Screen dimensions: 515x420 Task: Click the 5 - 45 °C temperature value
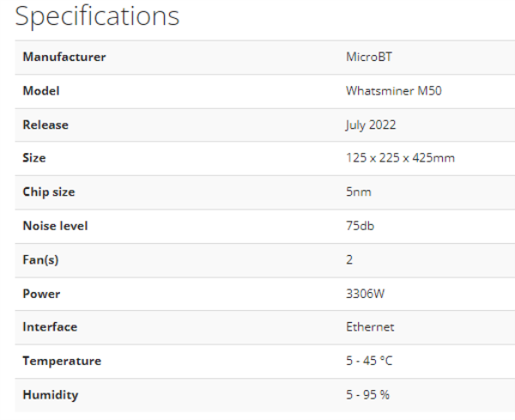[x=369, y=361]
